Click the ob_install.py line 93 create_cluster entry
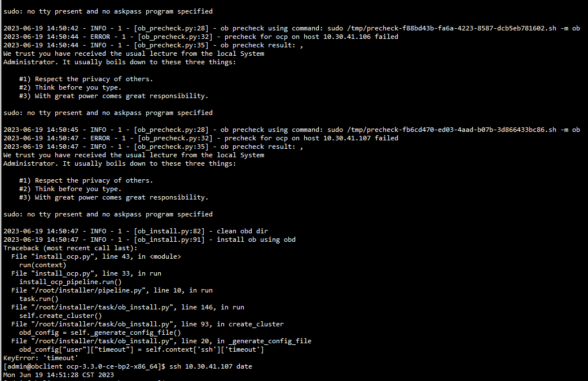 (x=147, y=324)
